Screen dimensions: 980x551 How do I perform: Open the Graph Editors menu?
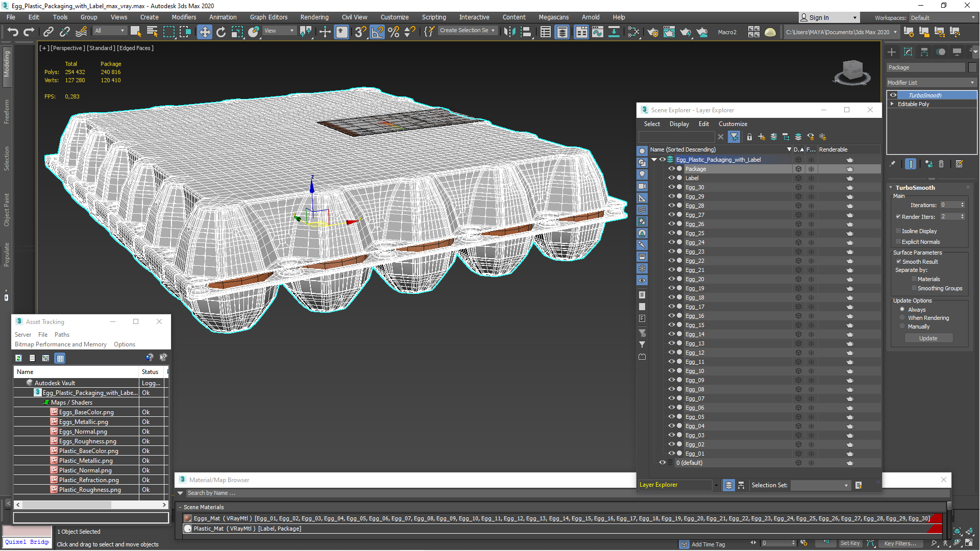pos(268,17)
